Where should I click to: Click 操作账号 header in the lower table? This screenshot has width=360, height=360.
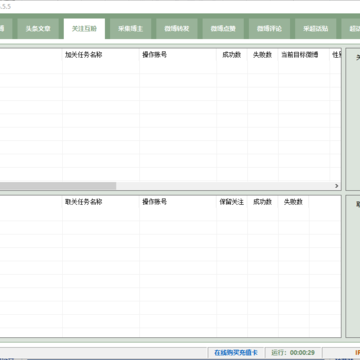click(178, 202)
